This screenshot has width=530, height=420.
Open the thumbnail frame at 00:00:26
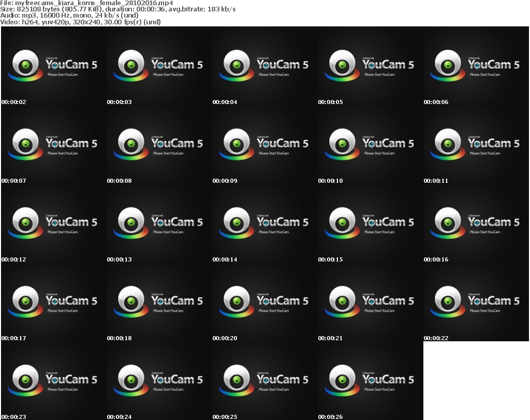(x=371, y=381)
